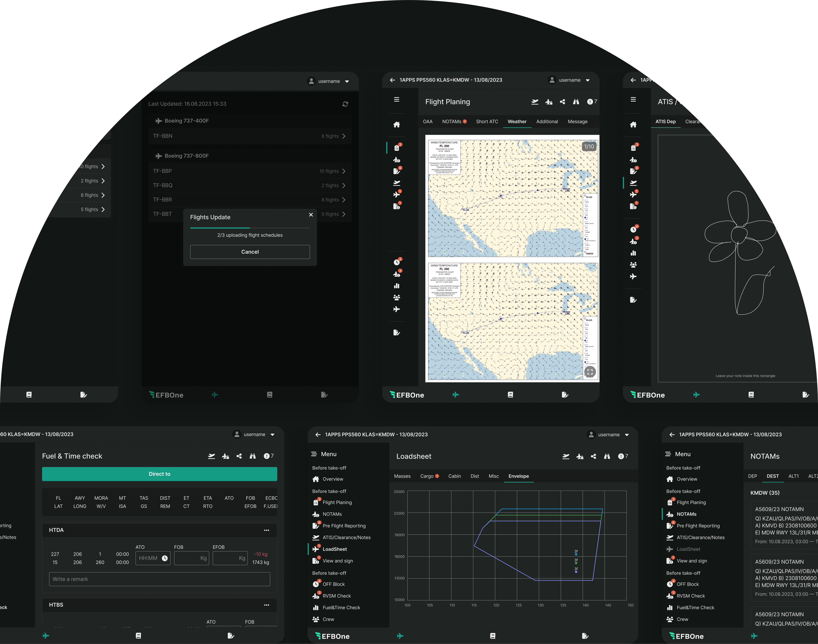Select ALT1 tab in NOTAMs window
Image resolution: width=818 pixels, height=644 pixels.
793,476
